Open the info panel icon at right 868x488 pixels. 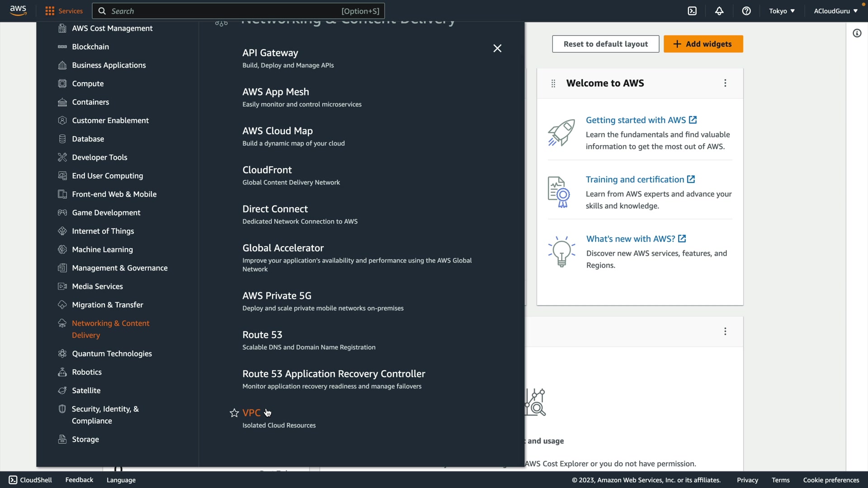point(857,33)
